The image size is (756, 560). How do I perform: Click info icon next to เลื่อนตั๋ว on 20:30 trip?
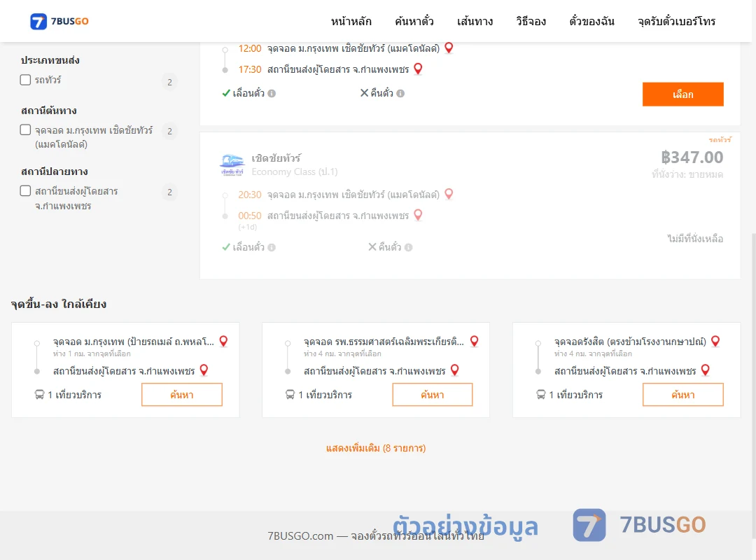272,247
